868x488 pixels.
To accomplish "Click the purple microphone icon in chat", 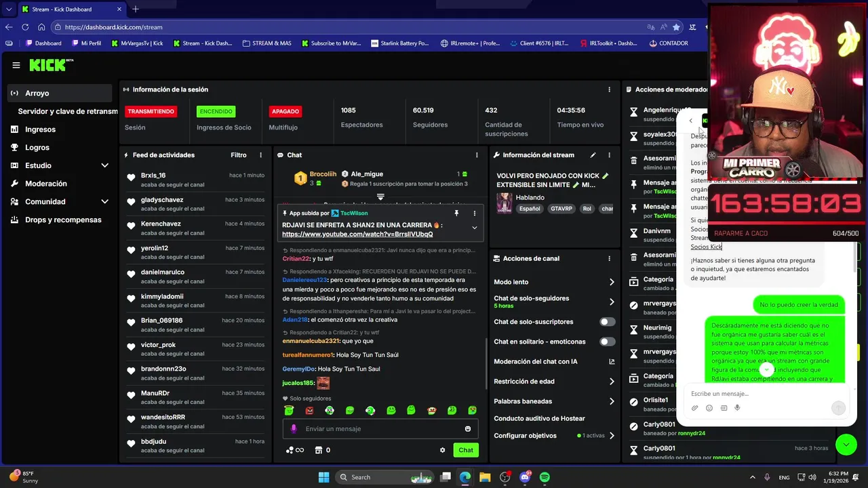I will (294, 428).
